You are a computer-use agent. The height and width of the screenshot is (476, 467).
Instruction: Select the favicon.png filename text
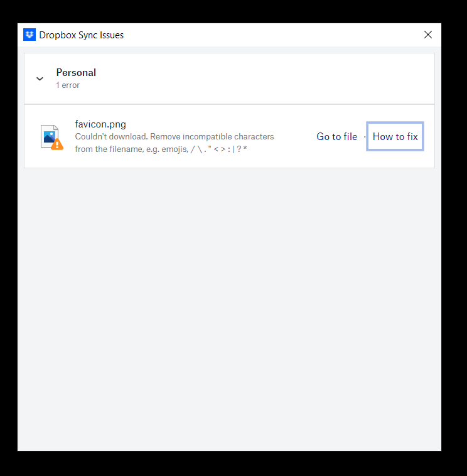pyautogui.click(x=100, y=124)
